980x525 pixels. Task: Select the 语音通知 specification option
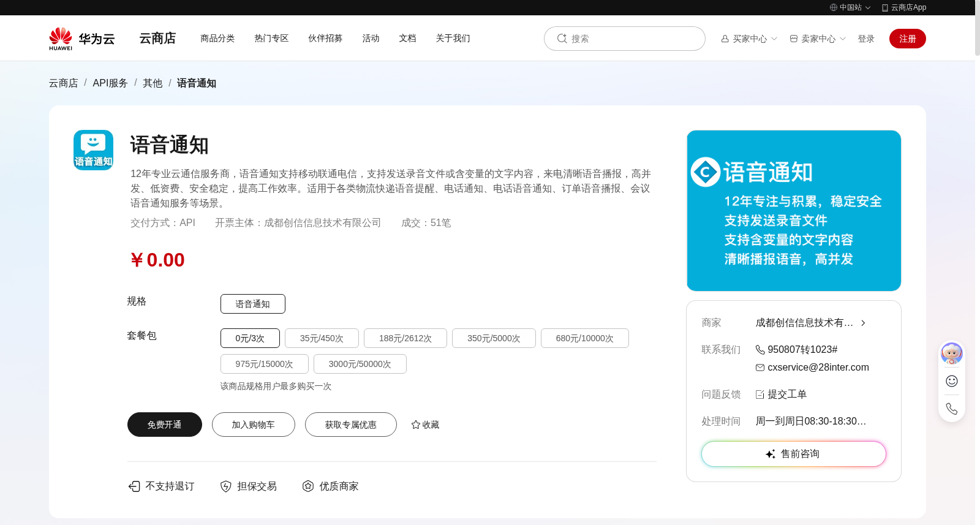[x=253, y=304]
